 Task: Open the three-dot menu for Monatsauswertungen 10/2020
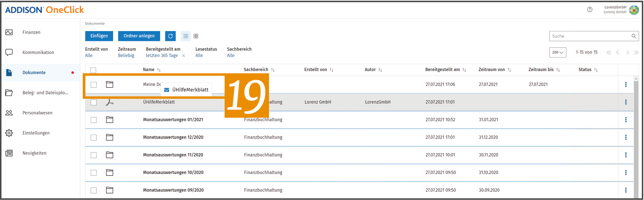tap(626, 173)
